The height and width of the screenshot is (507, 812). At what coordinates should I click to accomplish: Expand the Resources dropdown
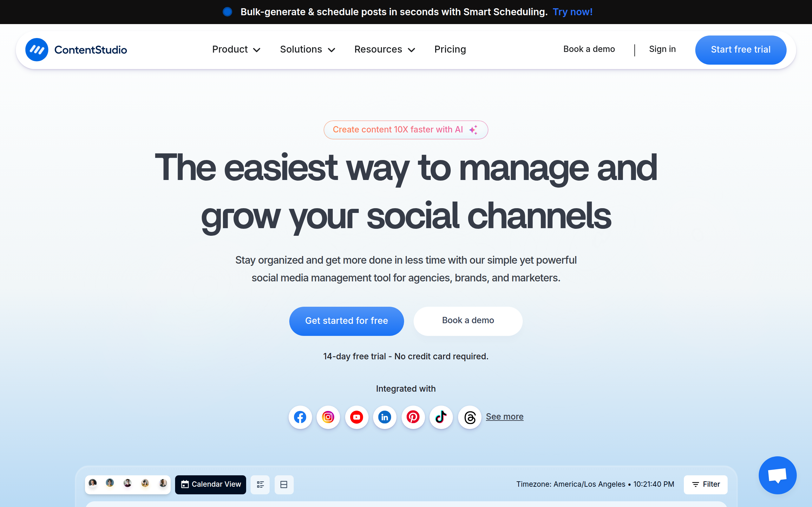[384, 49]
